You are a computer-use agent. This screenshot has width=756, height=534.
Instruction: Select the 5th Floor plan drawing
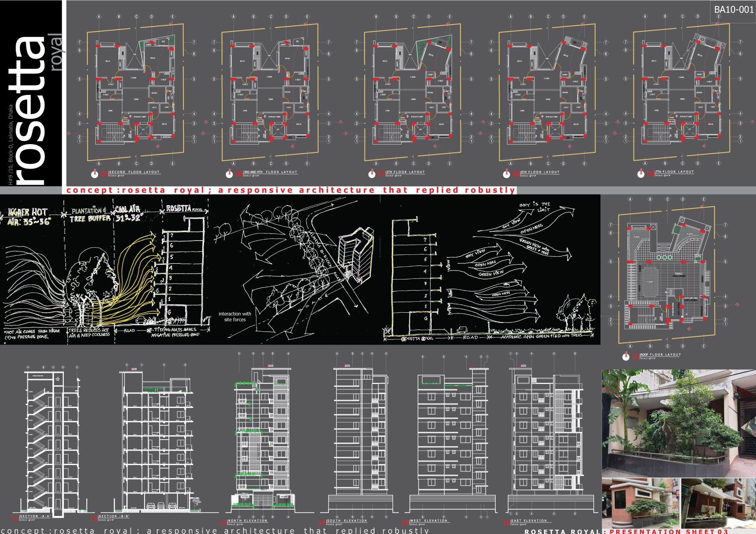point(413,90)
